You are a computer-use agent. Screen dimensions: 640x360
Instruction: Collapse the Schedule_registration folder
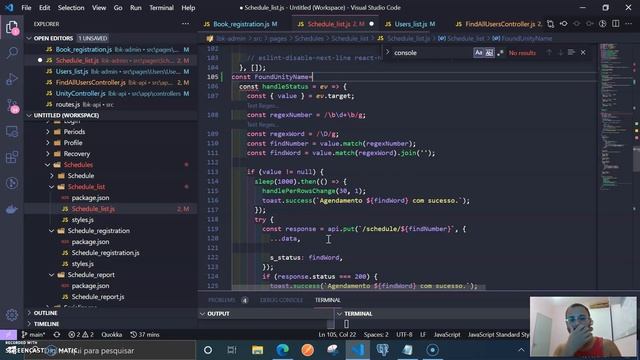(98, 231)
